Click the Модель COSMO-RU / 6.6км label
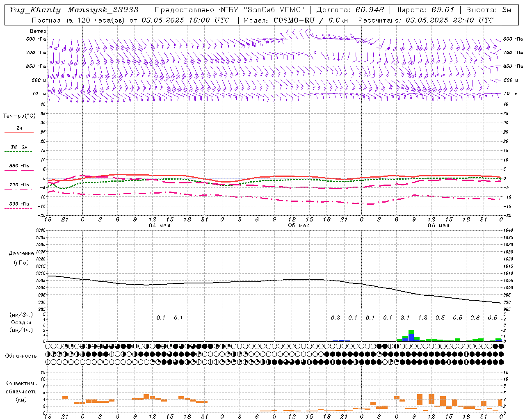The width and height of the screenshot is (525, 420). click(x=296, y=20)
